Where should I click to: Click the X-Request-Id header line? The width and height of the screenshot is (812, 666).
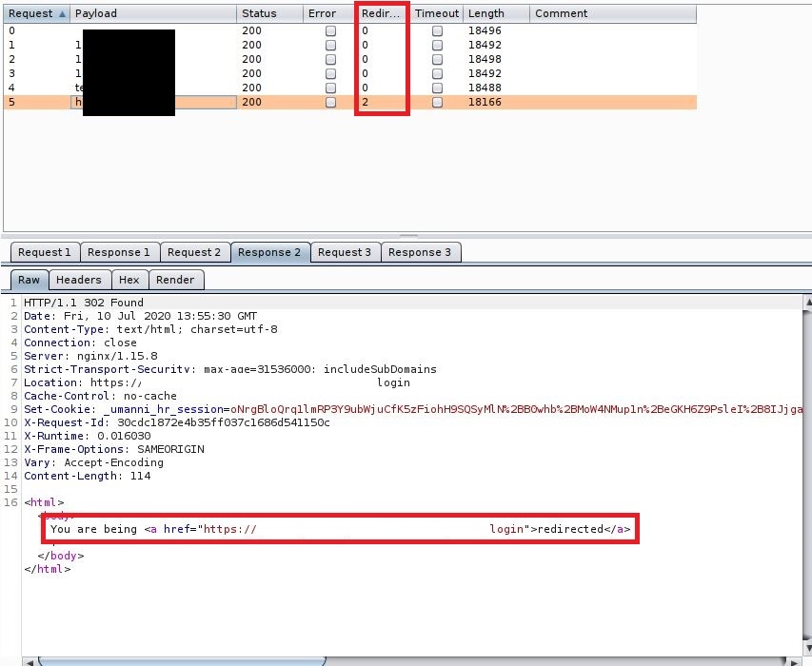[177, 422]
